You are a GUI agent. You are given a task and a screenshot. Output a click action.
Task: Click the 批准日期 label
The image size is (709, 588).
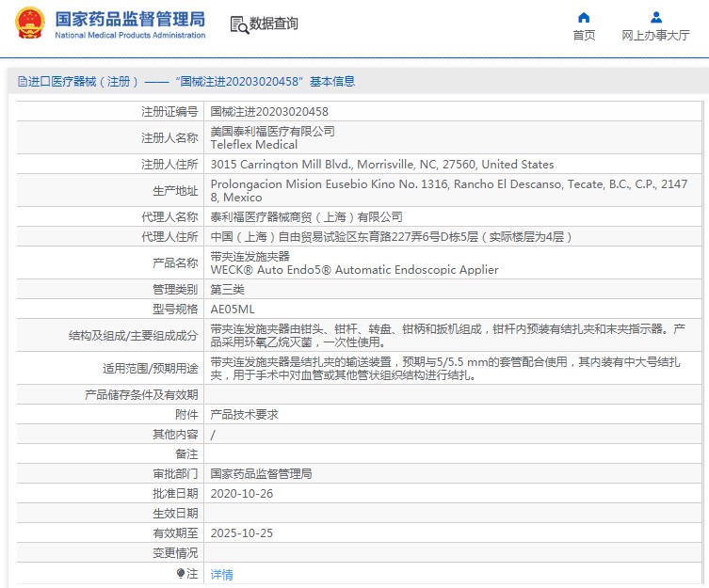tap(175, 494)
